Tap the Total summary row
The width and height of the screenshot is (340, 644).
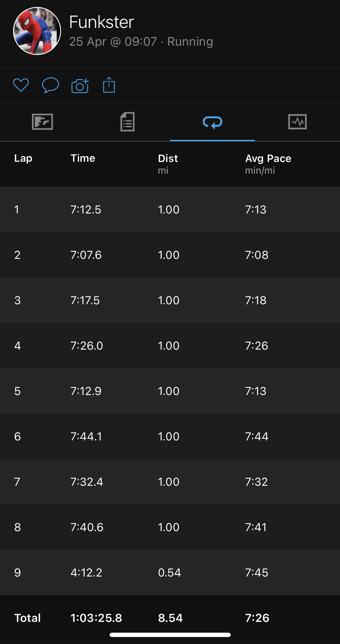click(170, 618)
